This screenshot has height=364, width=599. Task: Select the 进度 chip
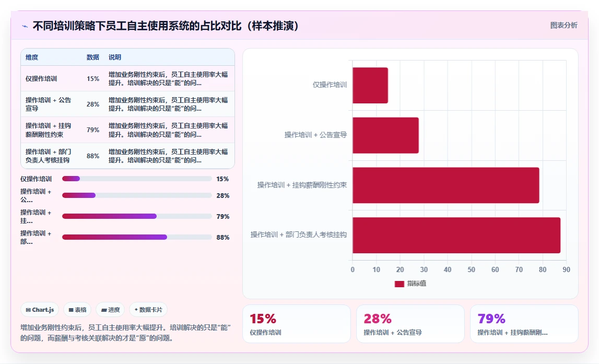[x=110, y=310]
